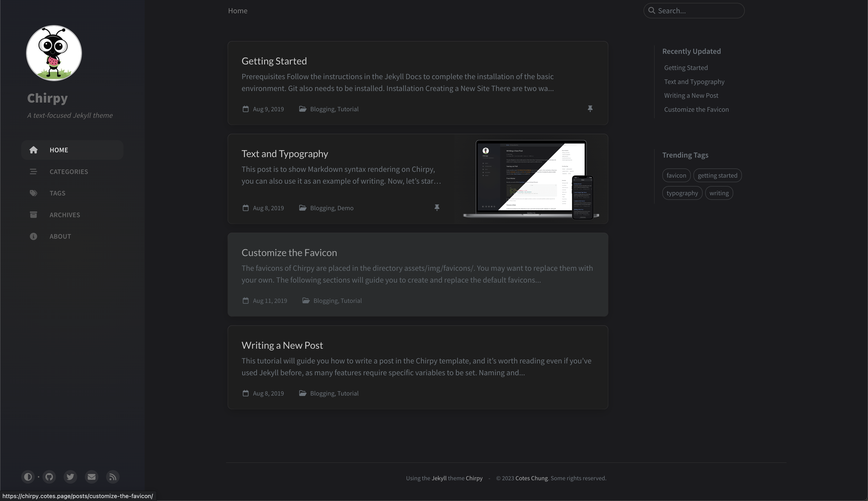The width and height of the screenshot is (868, 501).
Task: Click the About info icon
Action: 33,237
